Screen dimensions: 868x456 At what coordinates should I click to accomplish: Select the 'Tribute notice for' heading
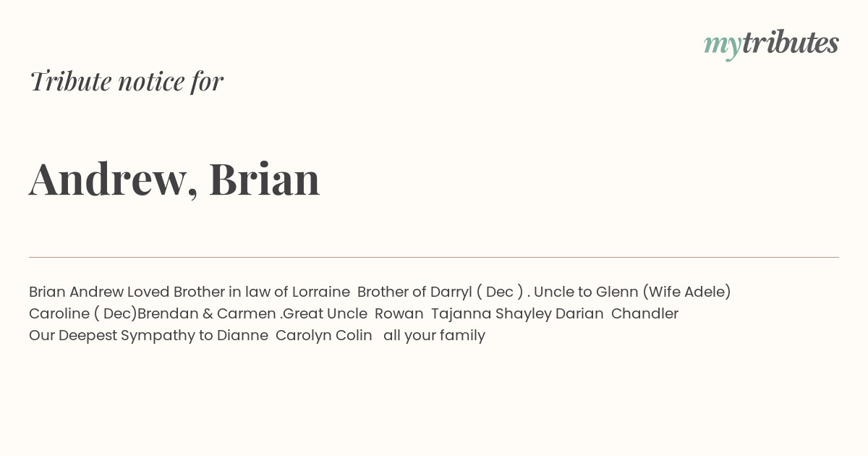pos(127,81)
